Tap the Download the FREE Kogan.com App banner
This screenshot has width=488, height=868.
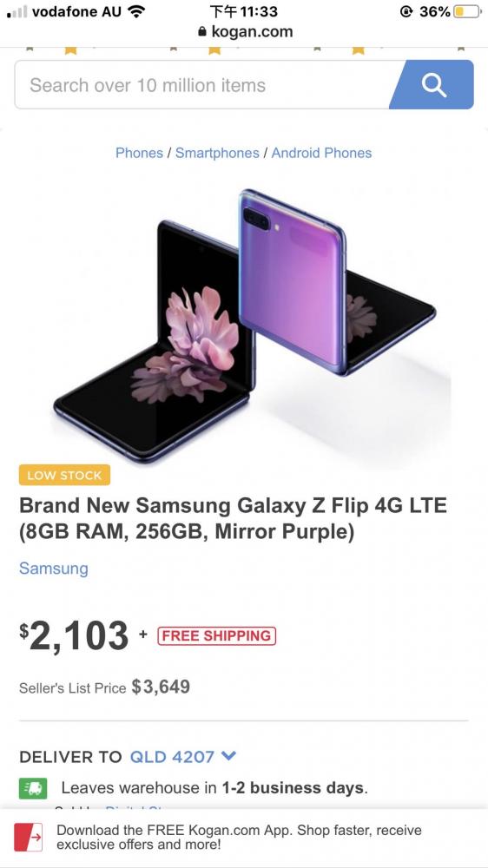(244, 837)
